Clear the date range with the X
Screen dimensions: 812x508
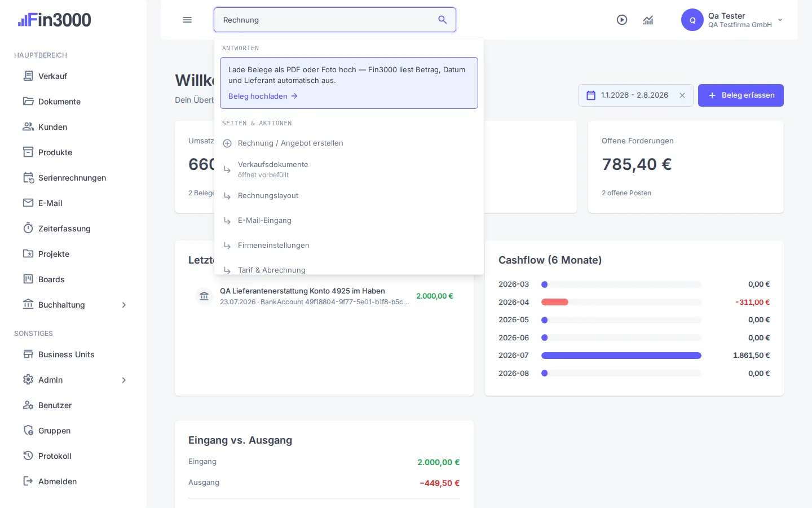(x=682, y=95)
